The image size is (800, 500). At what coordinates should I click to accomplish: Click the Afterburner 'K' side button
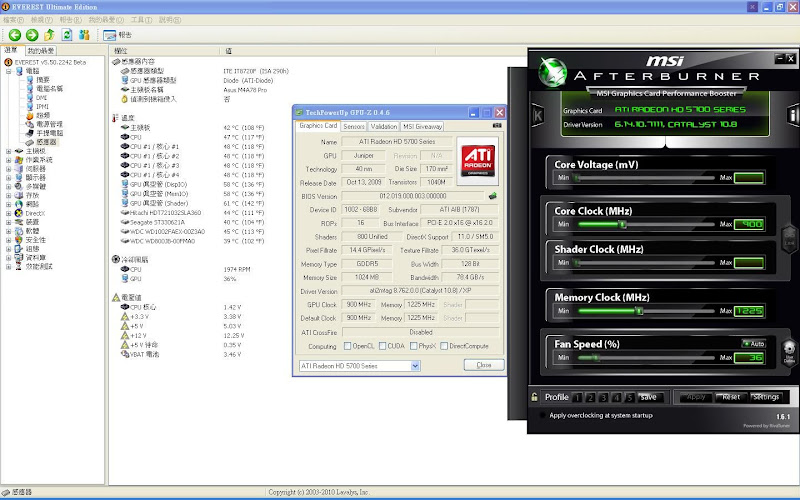point(539,117)
